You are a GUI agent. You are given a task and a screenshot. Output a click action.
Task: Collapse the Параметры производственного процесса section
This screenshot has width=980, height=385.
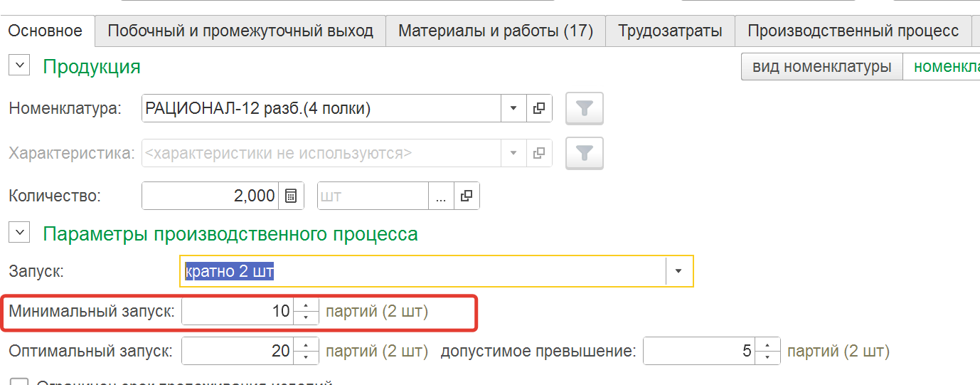(20, 233)
